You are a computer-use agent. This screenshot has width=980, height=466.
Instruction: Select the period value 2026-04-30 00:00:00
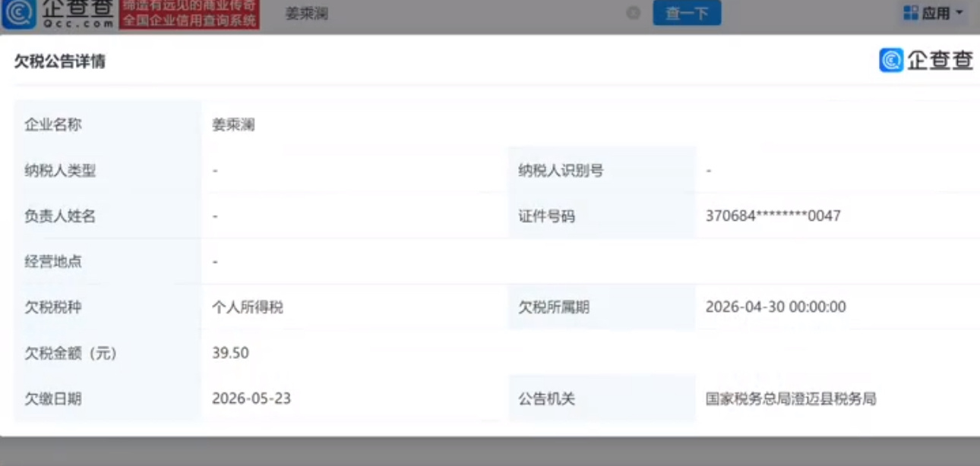(x=776, y=307)
